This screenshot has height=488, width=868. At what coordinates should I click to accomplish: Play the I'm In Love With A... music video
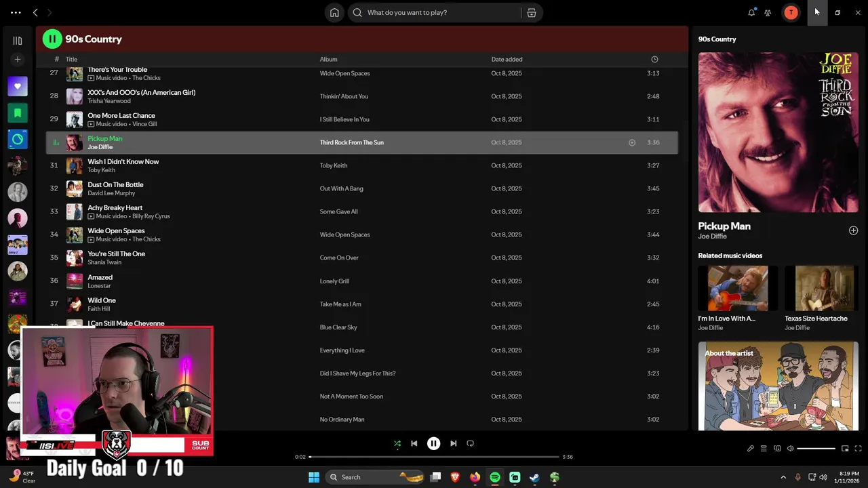point(738,288)
